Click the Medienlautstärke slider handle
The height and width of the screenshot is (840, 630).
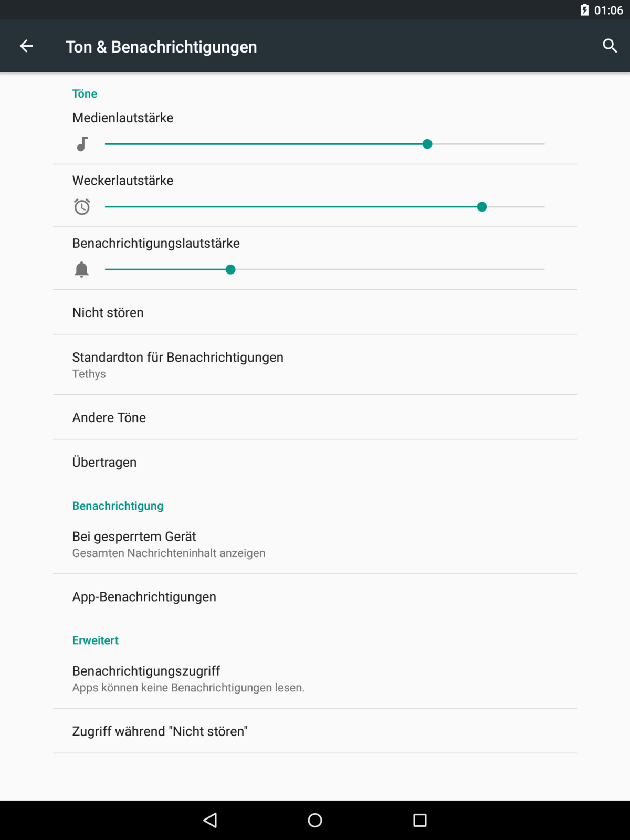tap(427, 144)
